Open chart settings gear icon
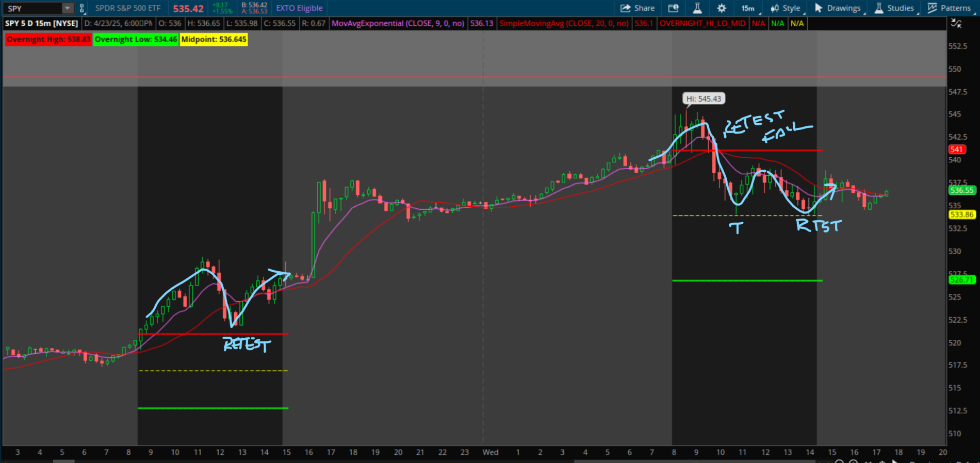 (x=722, y=8)
